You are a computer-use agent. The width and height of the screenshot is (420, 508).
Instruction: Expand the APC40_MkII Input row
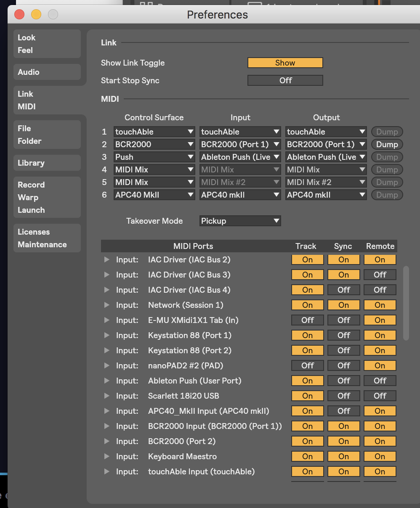pos(107,411)
